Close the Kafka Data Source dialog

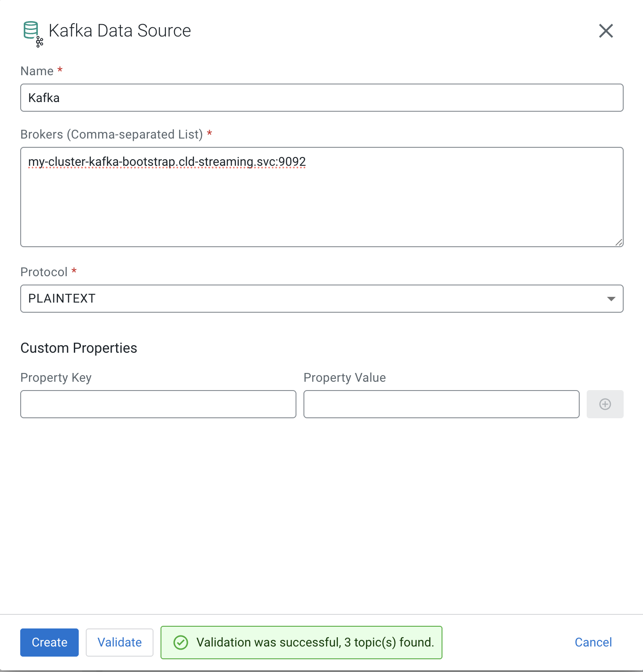coord(606,31)
